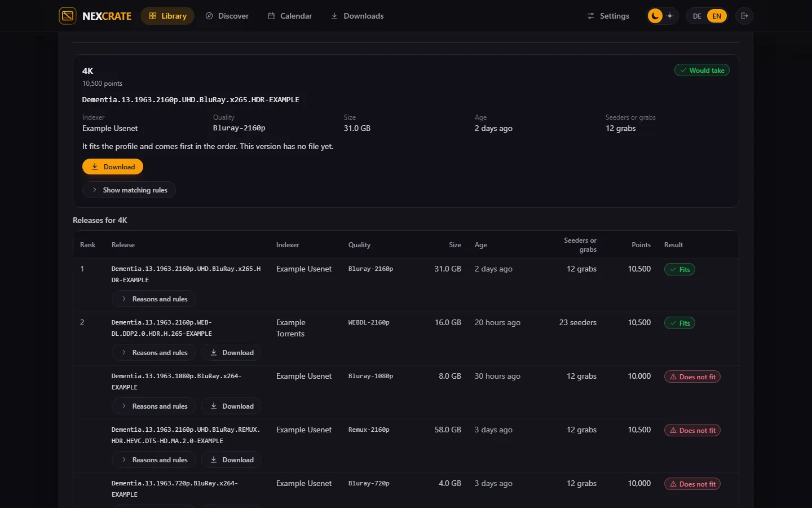Viewport: 812px width, 508px height.
Task: Click Fits badge for 16.0 GB release
Action: 679,323
